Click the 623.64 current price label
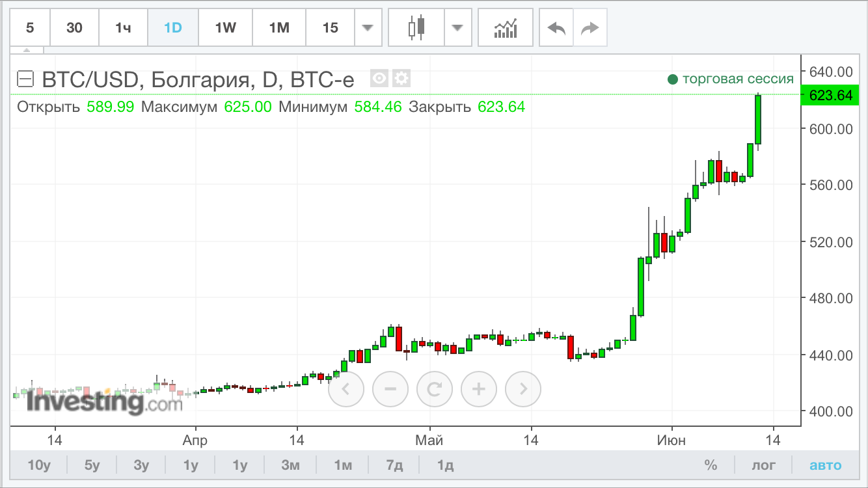 [x=830, y=95]
